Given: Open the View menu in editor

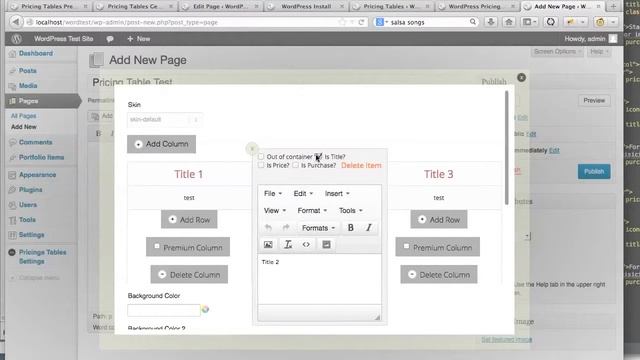Looking at the screenshot, I should pyautogui.click(x=275, y=211).
